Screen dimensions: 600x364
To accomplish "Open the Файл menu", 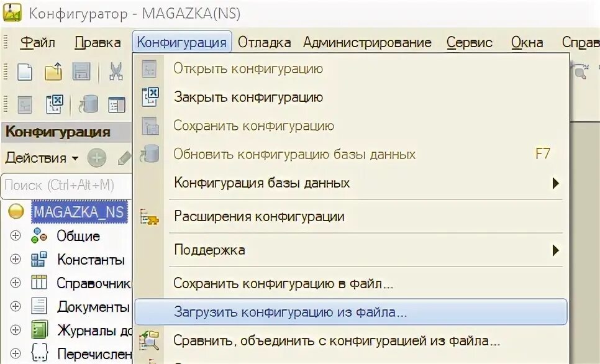I will (37, 42).
